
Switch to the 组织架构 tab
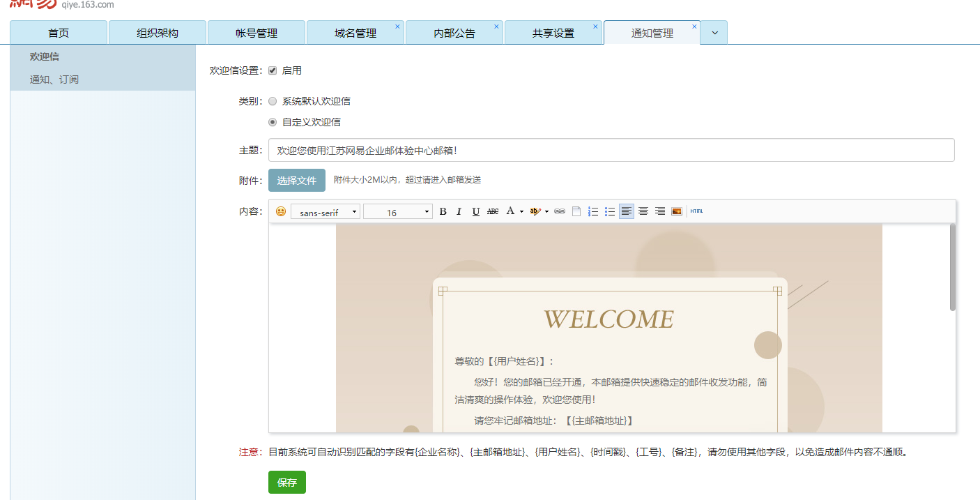[x=158, y=33]
